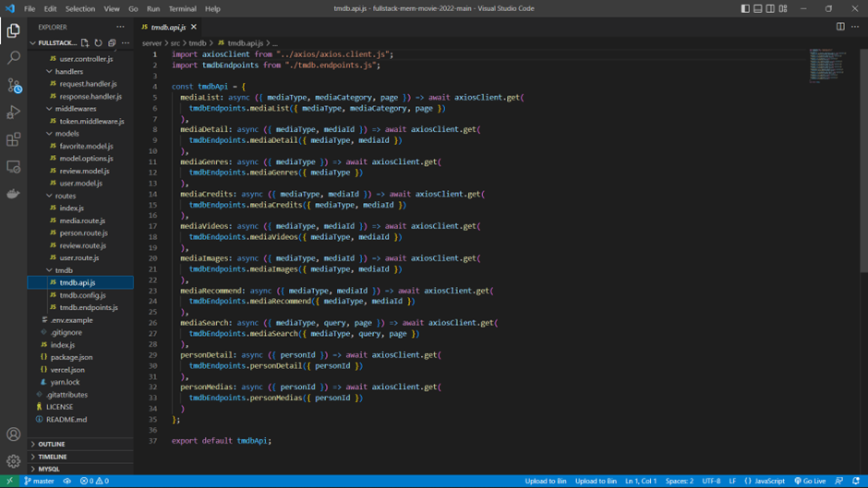This screenshot has width=868, height=488.
Task: Open notifications bell in status bar
Action: point(856,481)
